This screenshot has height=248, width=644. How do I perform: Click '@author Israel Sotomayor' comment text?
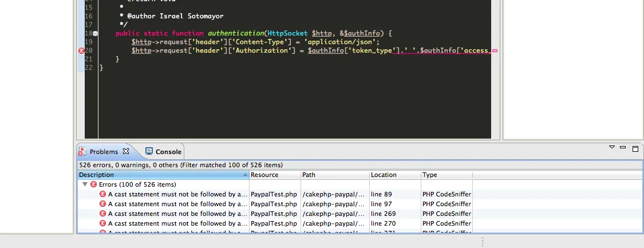coord(175,16)
